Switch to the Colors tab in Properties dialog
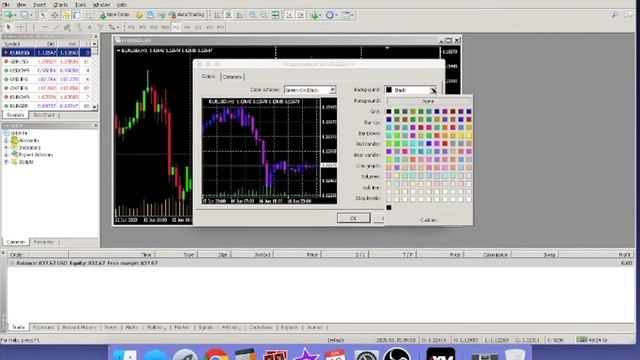 point(208,76)
